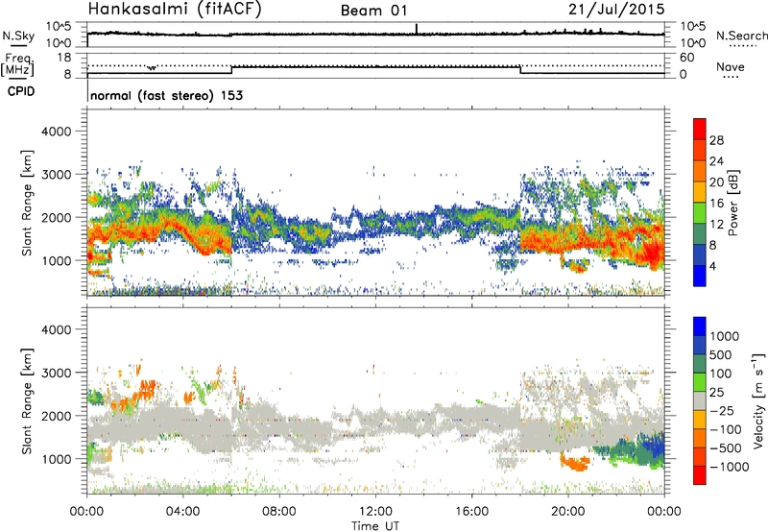Click the orange negative-velocity patch near 20:00 UT
The height and width of the screenshot is (532, 768).
(x=575, y=463)
